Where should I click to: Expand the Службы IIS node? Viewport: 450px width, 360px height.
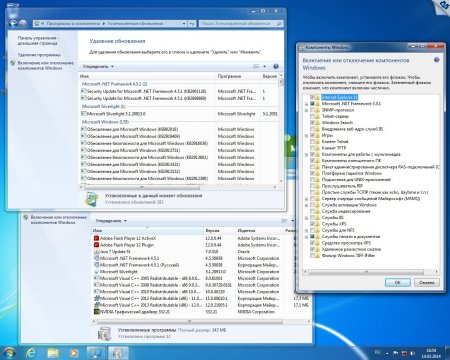coord(306,218)
